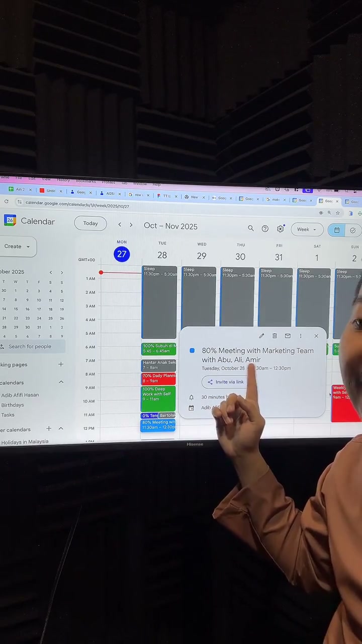This screenshot has height=644, width=362.
Task: Open the Profiles menu
Action: click(109, 182)
